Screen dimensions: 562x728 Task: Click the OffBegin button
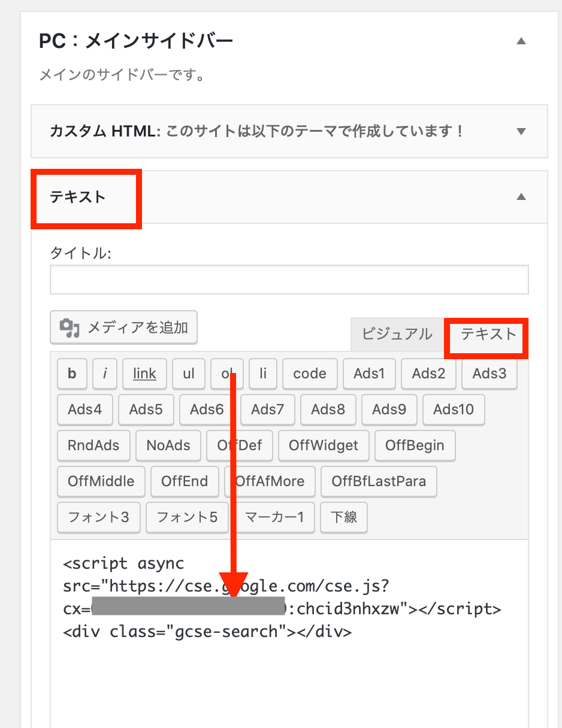415,445
